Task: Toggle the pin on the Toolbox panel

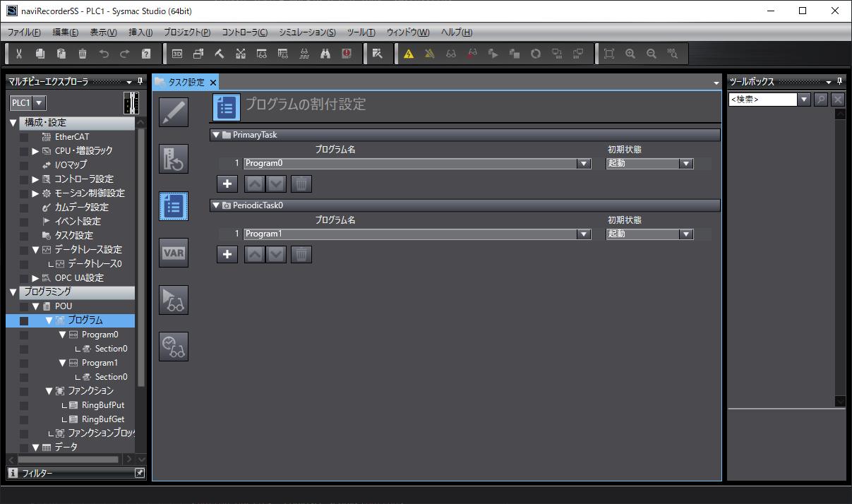Action: pyautogui.click(x=839, y=82)
